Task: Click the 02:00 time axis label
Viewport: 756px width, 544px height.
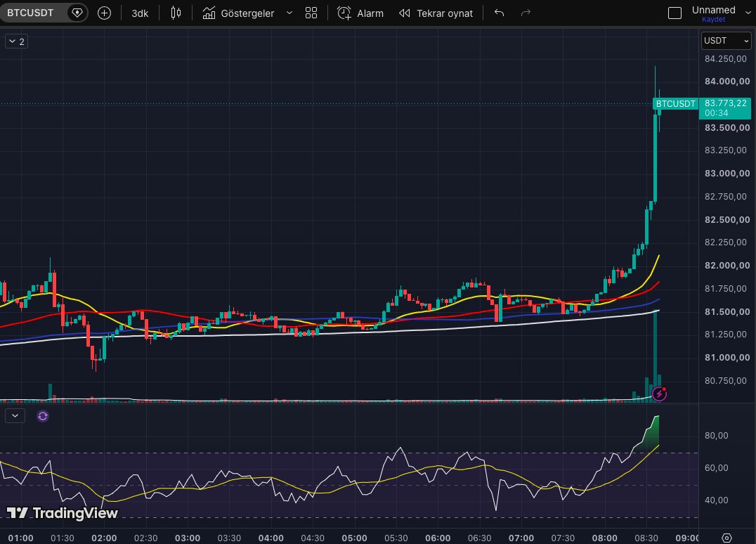Action: [x=104, y=538]
